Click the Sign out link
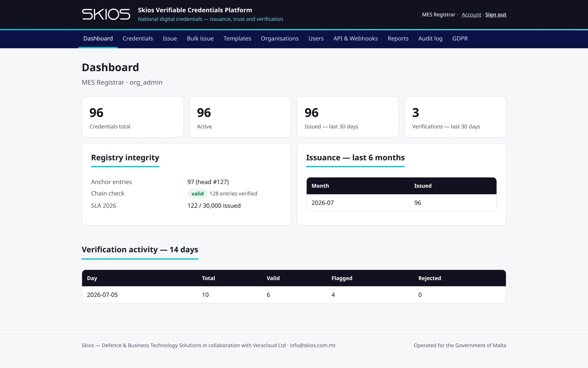 click(496, 15)
